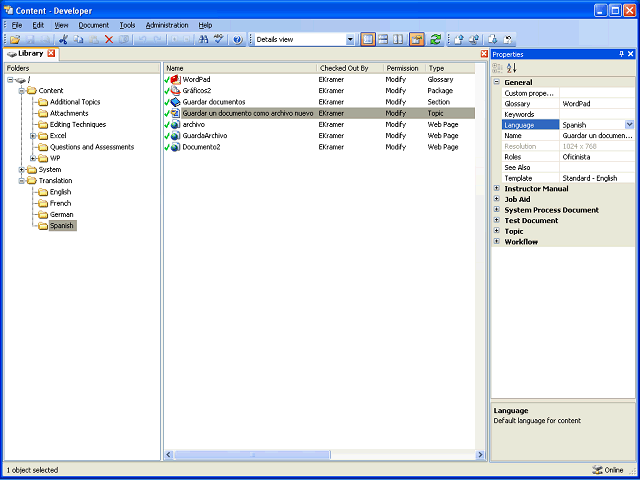Select the Library tab
The height and width of the screenshot is (480, 640).
click(31, 53)
